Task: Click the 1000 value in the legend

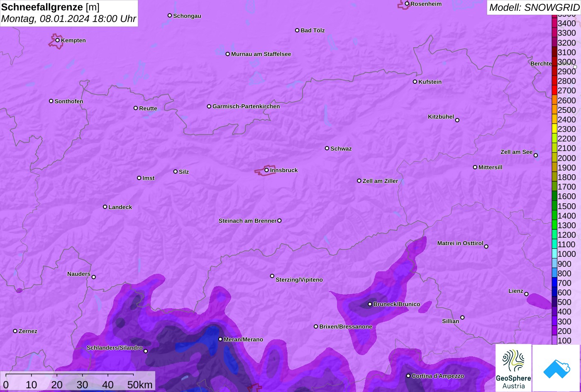Action: [567, 254]
